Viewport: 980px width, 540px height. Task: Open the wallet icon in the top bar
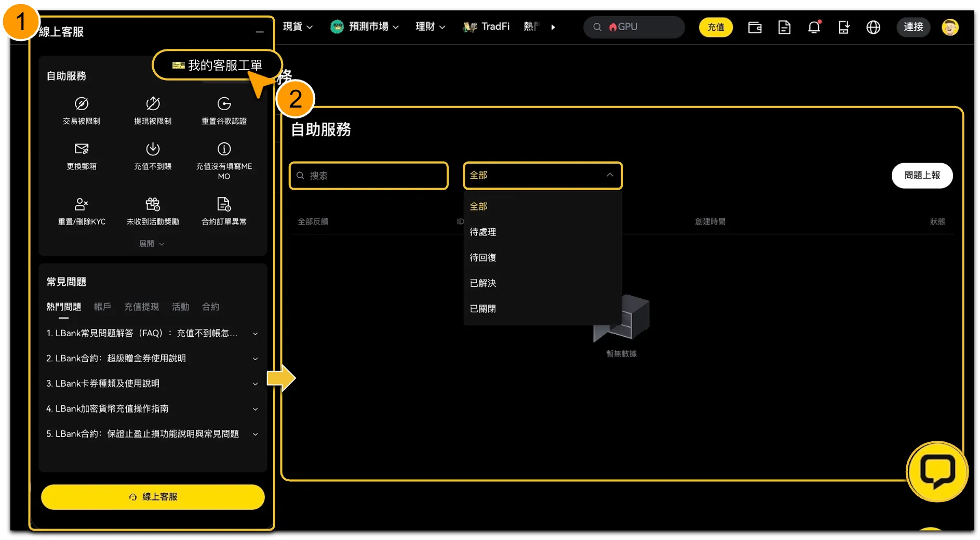click(x=755, y=27)
